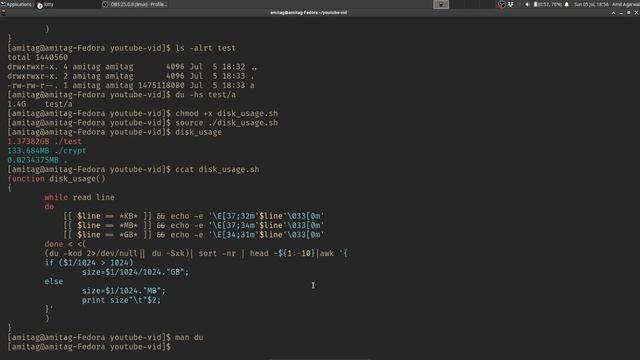
Task: Click the 'while read line' statement
Action: [80, 197]
